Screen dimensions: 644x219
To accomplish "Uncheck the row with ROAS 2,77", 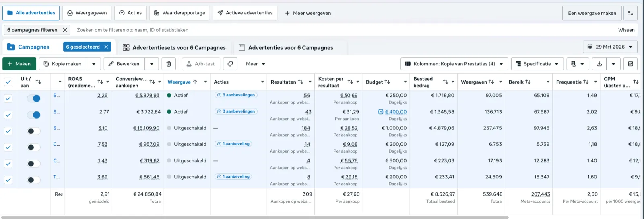I will [8, 115].
